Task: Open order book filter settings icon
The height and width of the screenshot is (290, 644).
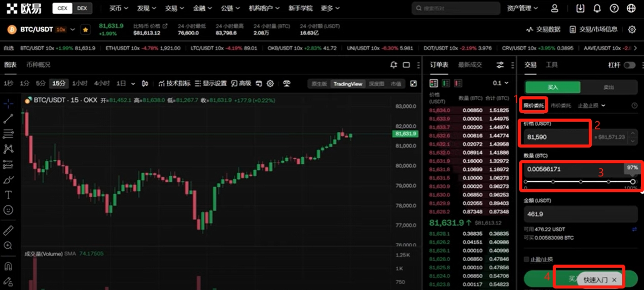Action: point(500,65)
